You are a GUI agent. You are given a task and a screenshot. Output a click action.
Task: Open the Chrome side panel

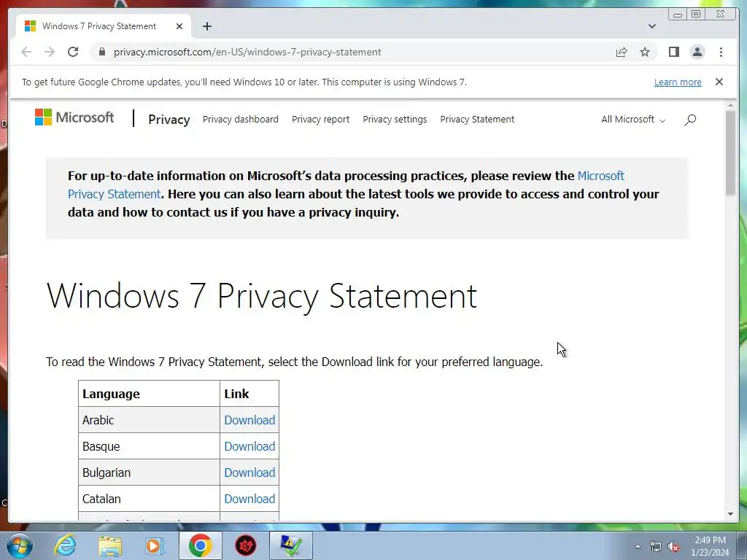point(673,52)
